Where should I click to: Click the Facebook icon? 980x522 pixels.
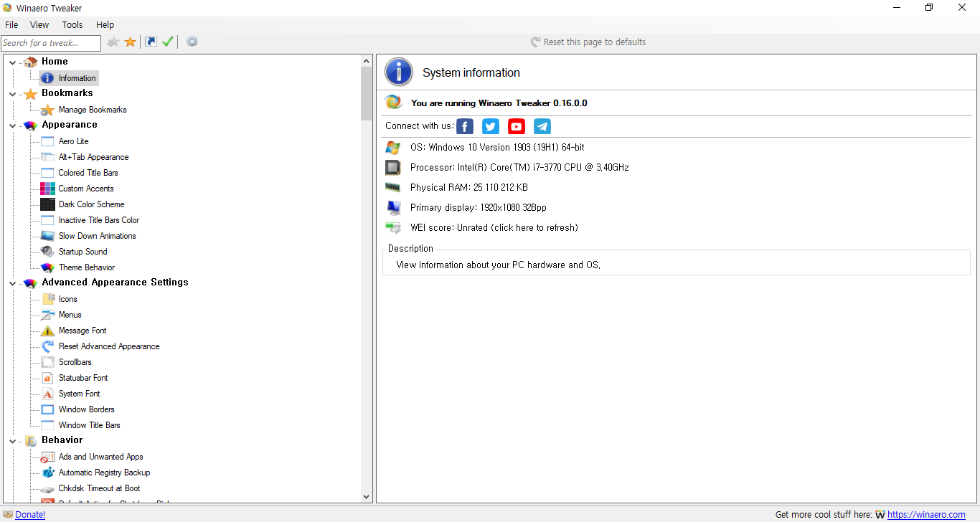(465, 127)
